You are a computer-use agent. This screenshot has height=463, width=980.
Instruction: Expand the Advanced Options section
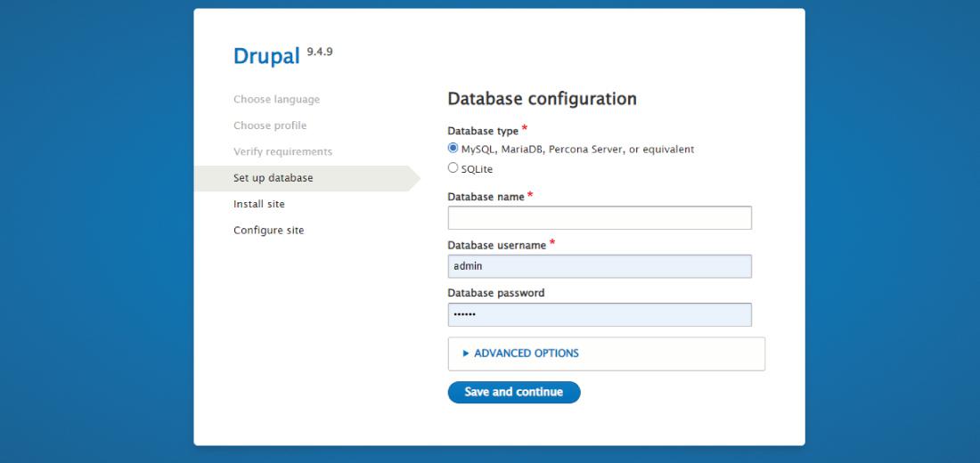(x=526, y=353)
